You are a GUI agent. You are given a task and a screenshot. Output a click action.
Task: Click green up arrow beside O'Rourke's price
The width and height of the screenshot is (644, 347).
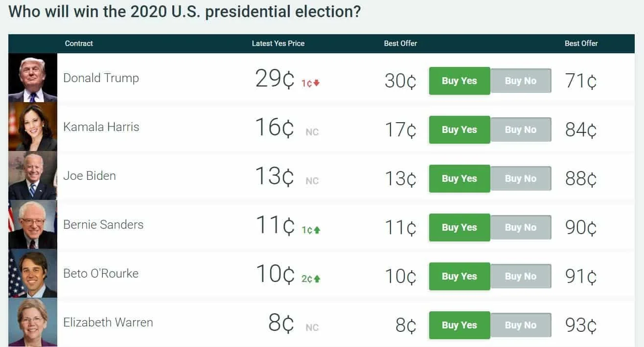(x=317, y=279)
